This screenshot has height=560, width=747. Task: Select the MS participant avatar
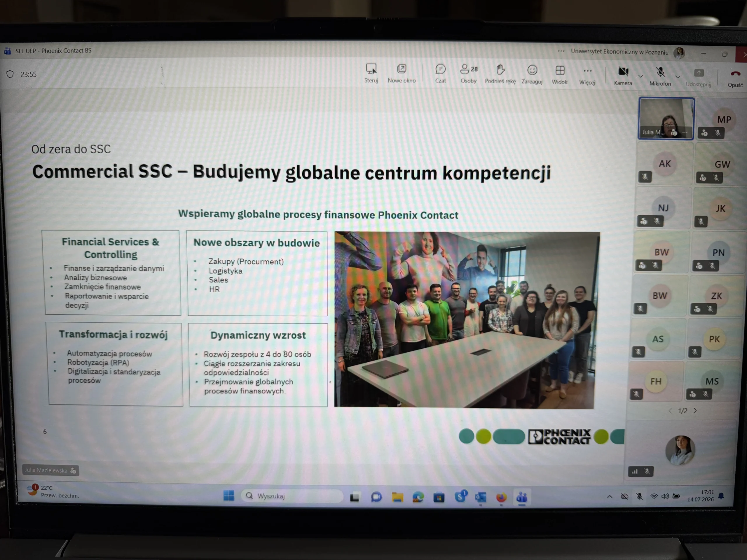[x=712, y=381]
